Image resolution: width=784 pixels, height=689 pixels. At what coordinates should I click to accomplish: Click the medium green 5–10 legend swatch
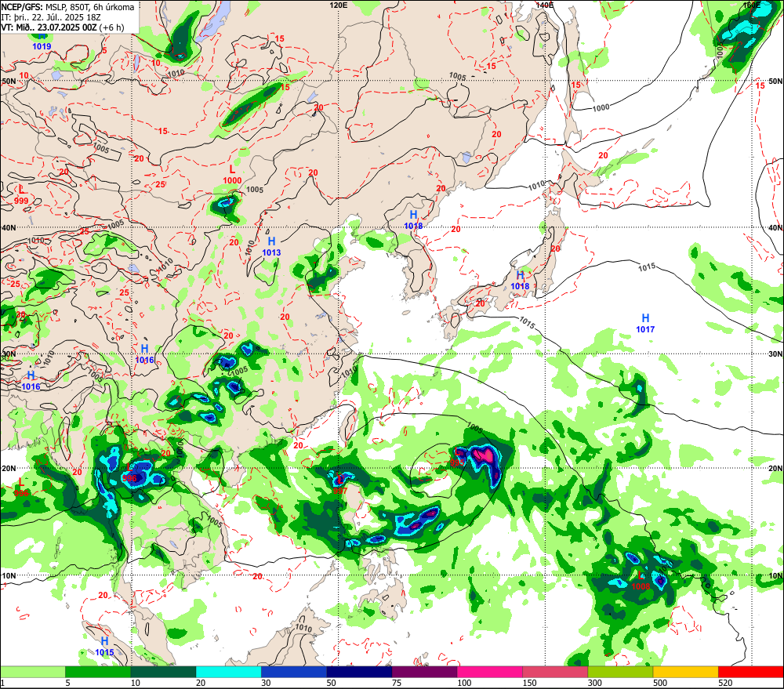pyautogui.click(x=98, y=672)
